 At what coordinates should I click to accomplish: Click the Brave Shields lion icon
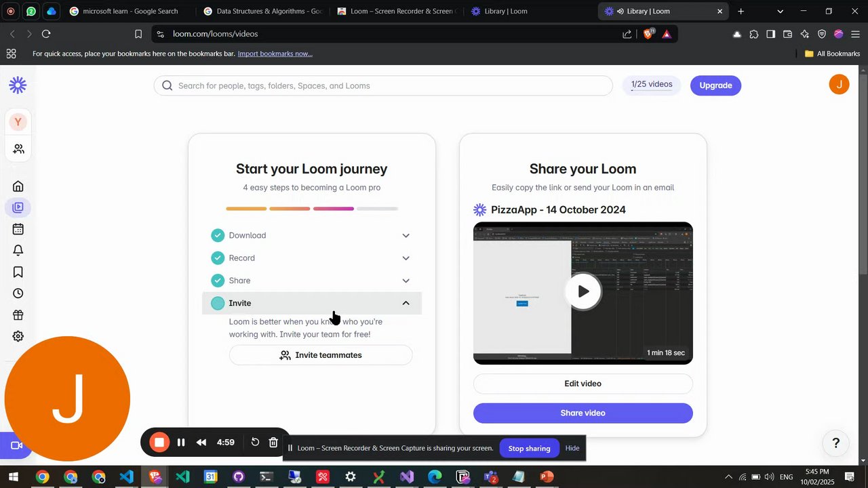648,33
